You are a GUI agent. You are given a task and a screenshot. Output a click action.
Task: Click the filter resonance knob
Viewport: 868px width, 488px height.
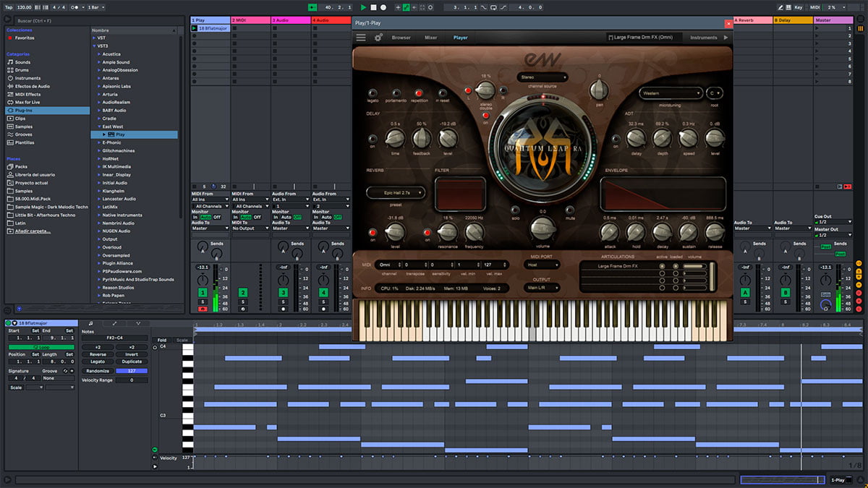[x=448, y=231]
